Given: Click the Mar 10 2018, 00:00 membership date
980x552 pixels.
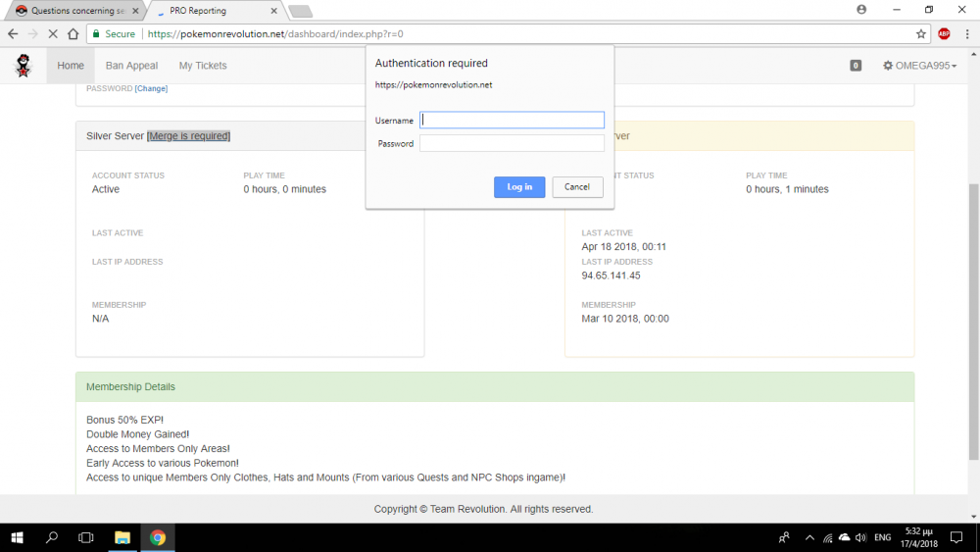Looking at the screenshot, I should tap(625, 319).
